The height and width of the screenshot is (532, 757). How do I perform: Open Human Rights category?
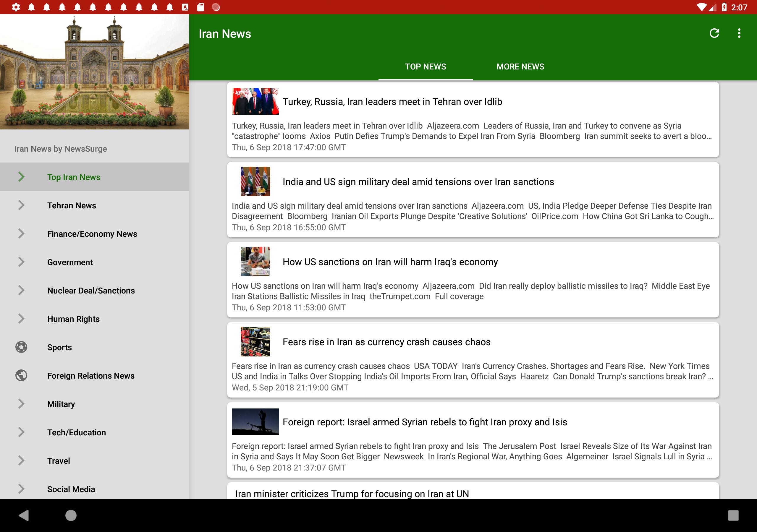[x=95, y=318]
